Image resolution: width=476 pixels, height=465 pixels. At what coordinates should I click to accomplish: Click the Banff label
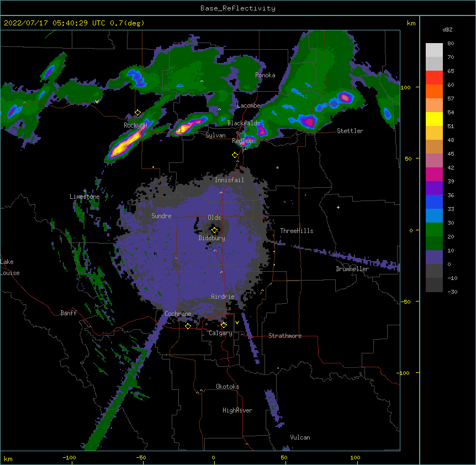(68, 313)
